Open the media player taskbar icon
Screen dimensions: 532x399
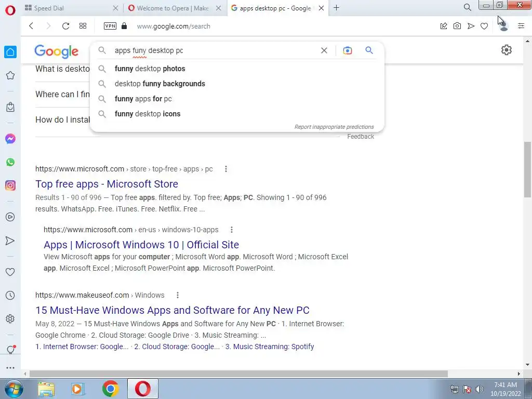click(78, 389)
